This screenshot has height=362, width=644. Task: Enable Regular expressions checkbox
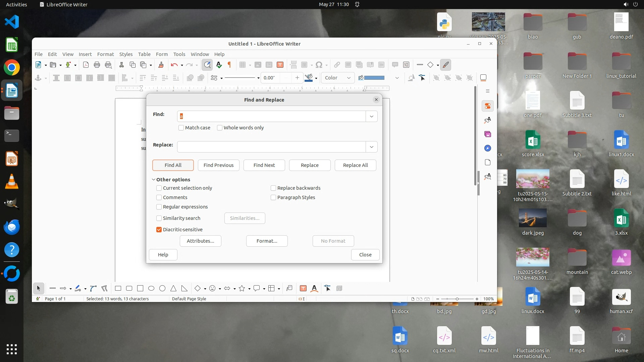pyautogui.click(x=159, y=207)
